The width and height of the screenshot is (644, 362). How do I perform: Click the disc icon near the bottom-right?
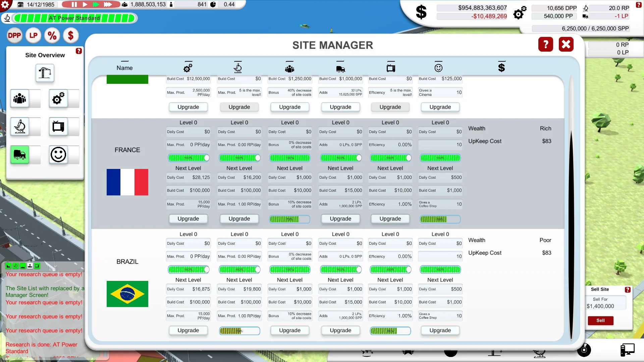pos(584,350)
